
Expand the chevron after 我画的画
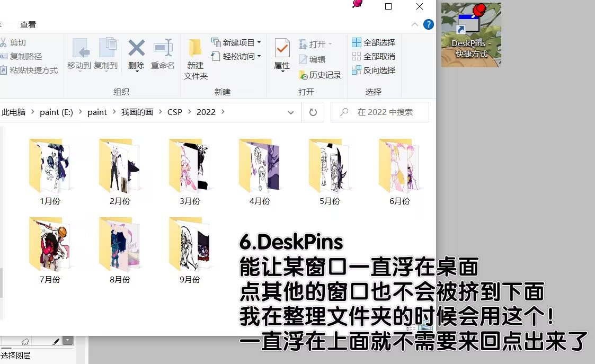point(160,112)
